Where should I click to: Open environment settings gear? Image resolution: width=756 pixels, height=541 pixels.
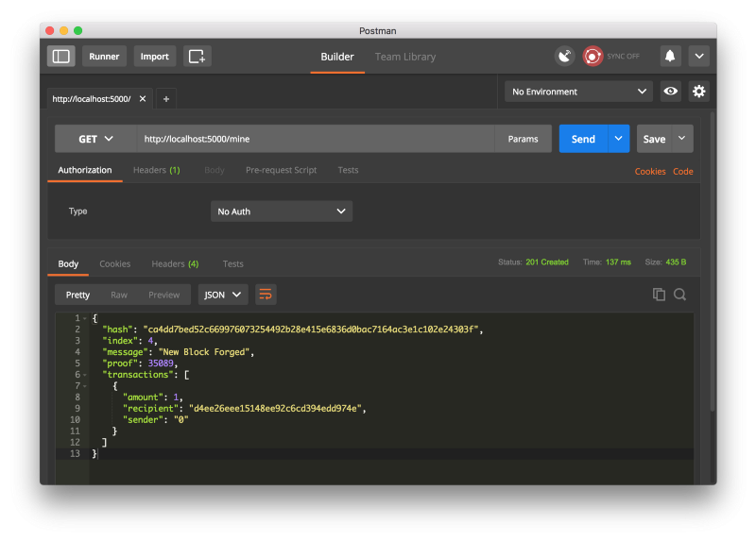[x=699, y=92]
